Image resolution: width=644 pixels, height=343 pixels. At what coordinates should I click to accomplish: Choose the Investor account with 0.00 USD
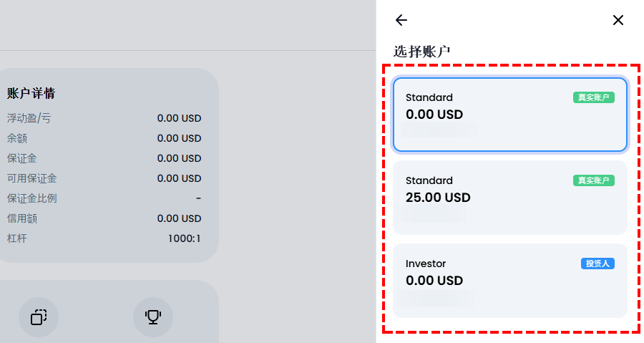tap(510, 281)
